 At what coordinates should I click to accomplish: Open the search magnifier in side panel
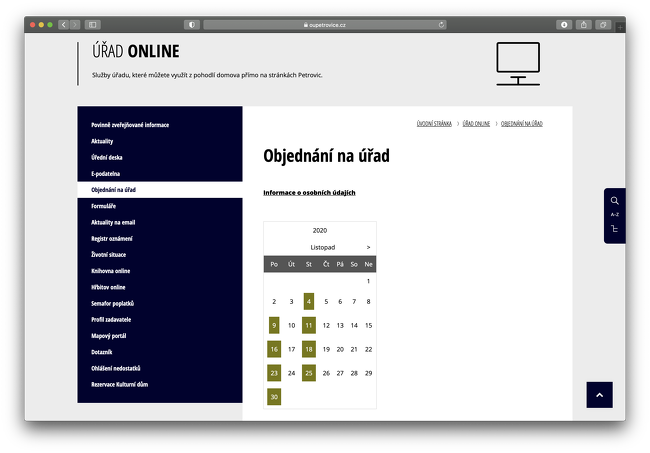coord(614,201)
